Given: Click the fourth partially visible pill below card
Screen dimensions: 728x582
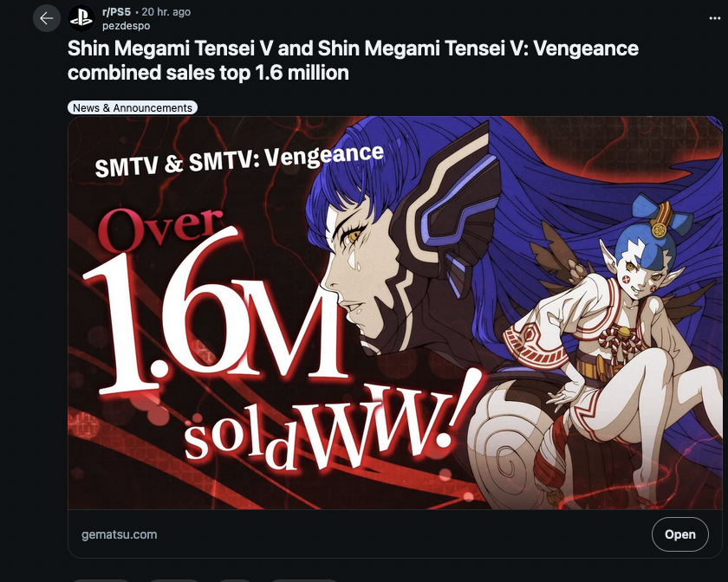Looking at the screenshot, I should pos(304,580).
